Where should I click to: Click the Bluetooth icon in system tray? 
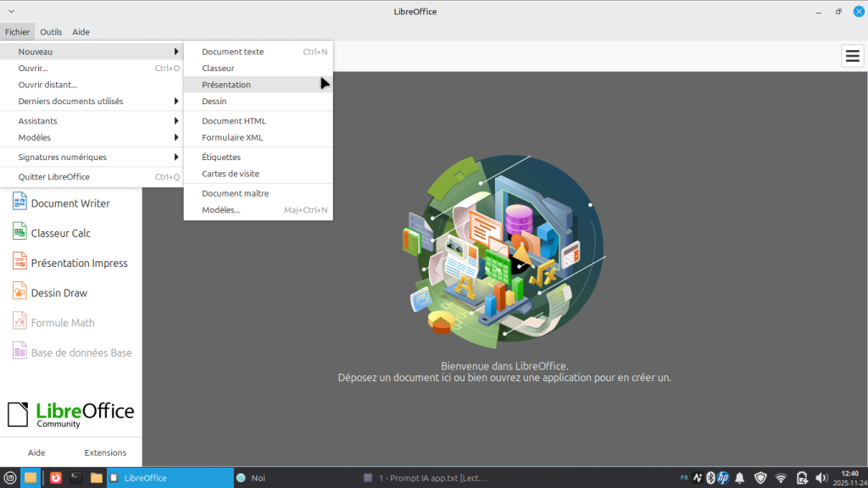pos(711,478)
